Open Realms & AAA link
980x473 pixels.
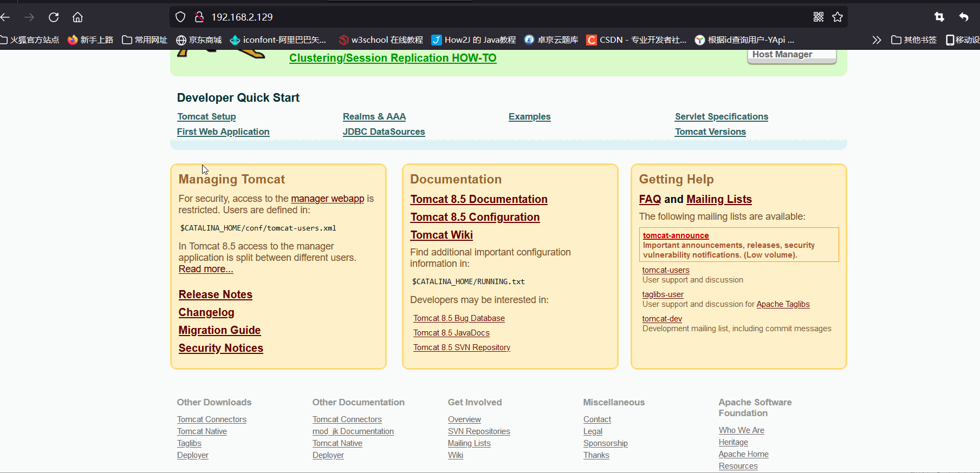point(374,116)
